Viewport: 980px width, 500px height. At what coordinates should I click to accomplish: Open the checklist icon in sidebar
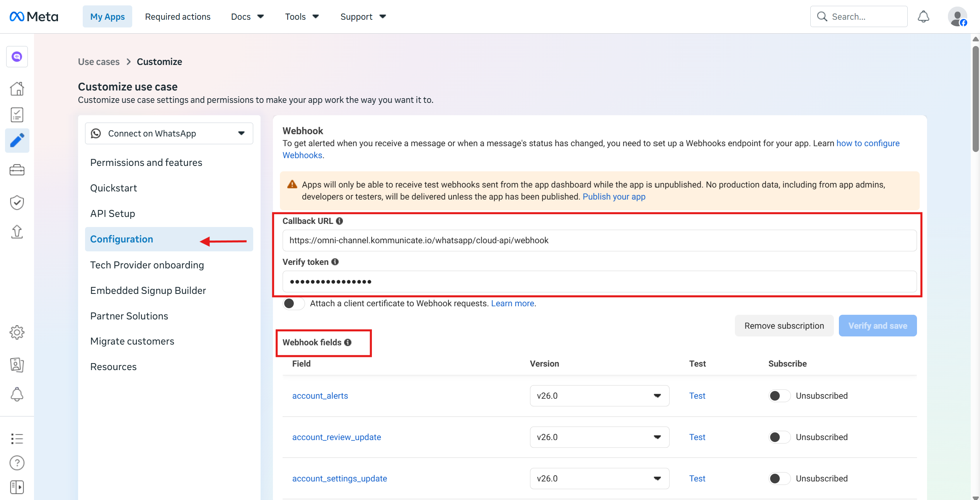tap(17, 115)
